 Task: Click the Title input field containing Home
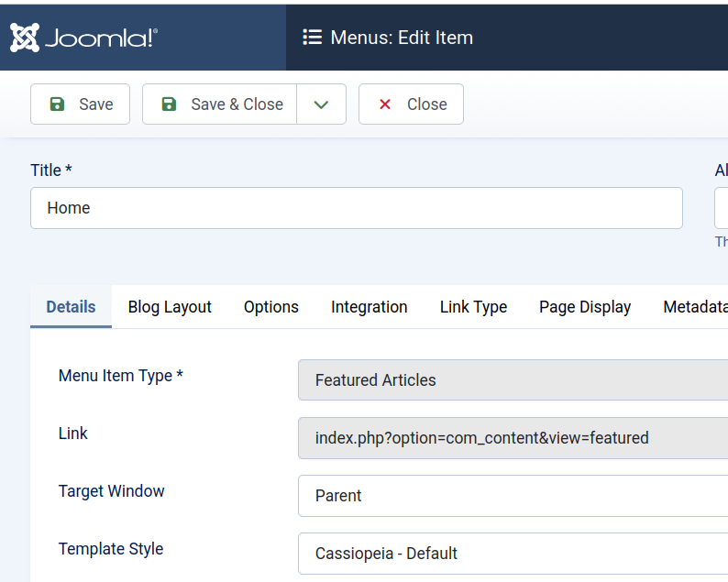click(356, 208)
